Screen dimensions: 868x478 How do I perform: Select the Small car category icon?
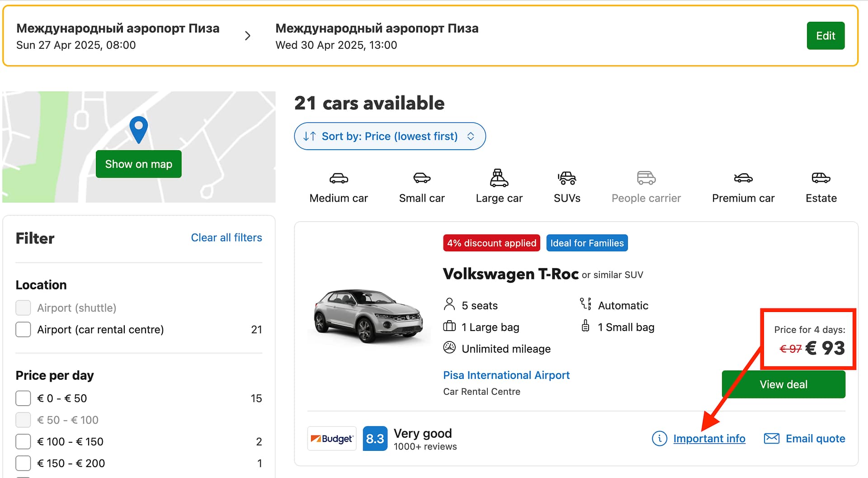coord(421,178)
